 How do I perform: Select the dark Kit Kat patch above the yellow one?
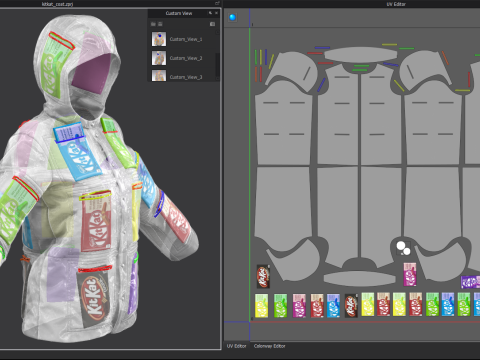pyautogui.click(x=263, y=276)
